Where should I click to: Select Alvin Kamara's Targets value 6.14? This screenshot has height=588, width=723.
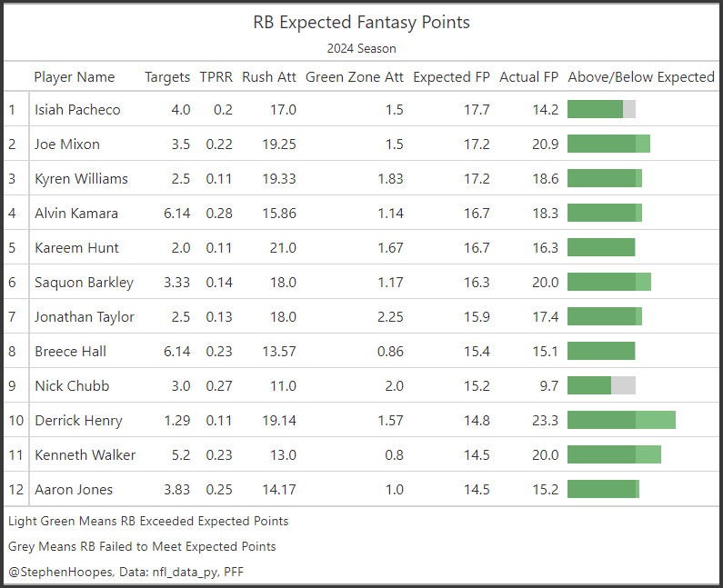coord(176,214)
